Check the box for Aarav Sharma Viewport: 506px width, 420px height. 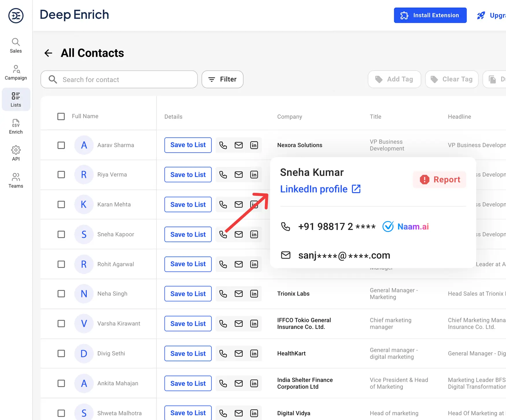tap(61, 145)
